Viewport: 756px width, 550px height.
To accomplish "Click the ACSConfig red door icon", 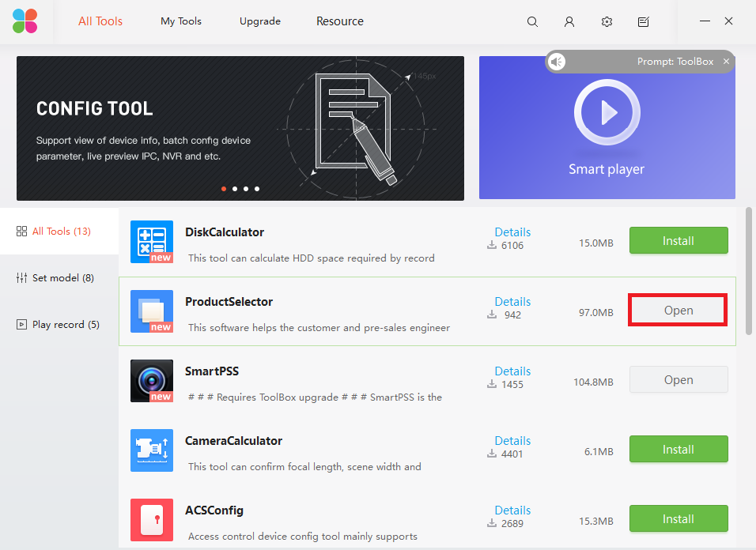I will 152,520.
